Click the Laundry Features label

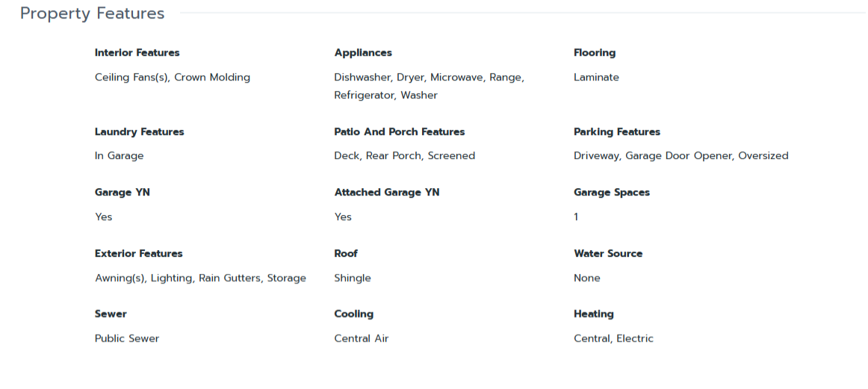[x=139, y=132]
